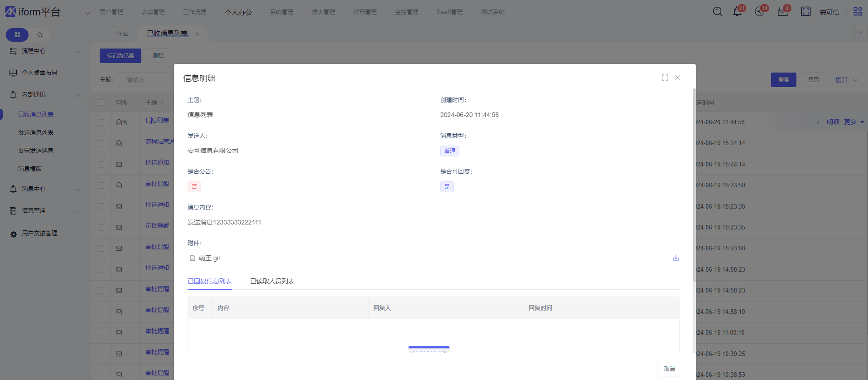Expand the 流程中心 sidebar menu
This screenshot has width=868, height=380.
click(44, 51)
